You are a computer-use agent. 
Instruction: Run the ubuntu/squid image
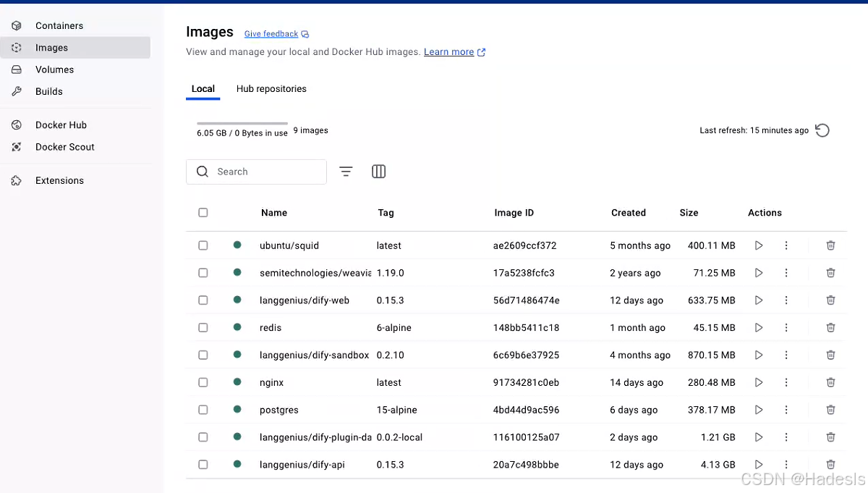pos(759,245)
